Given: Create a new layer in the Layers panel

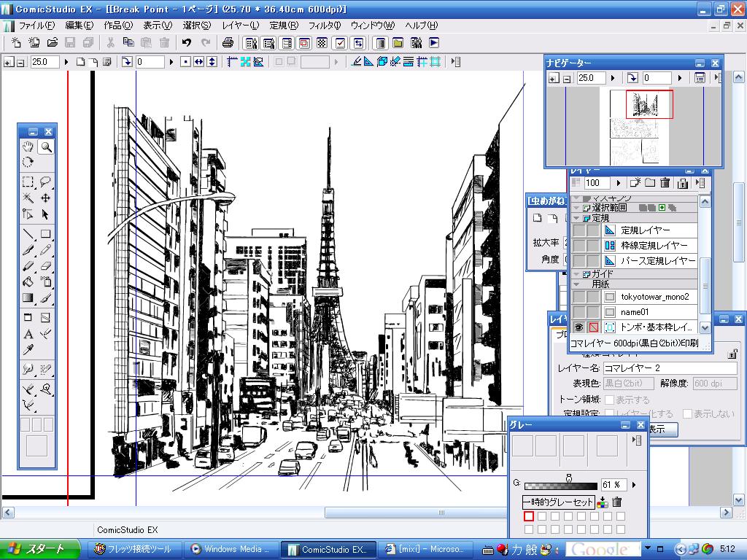Looking at the screenshot, I should coord(635,182).
